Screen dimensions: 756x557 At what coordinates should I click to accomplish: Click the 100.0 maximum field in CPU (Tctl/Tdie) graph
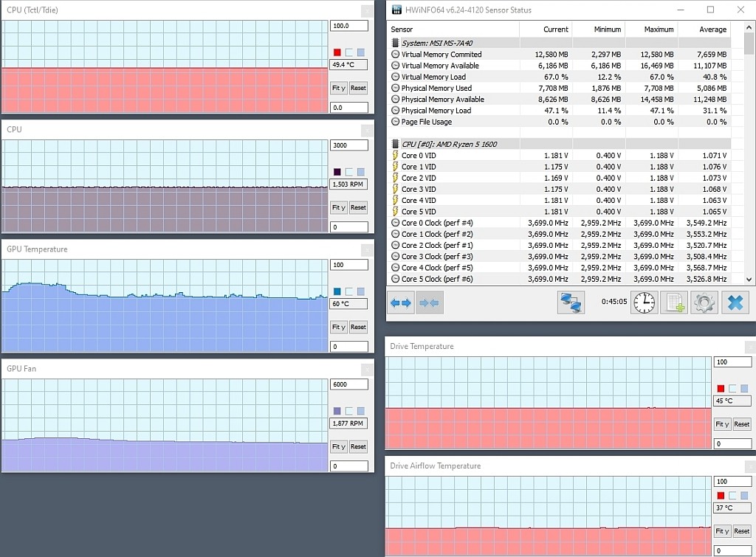tap(349, 26)
